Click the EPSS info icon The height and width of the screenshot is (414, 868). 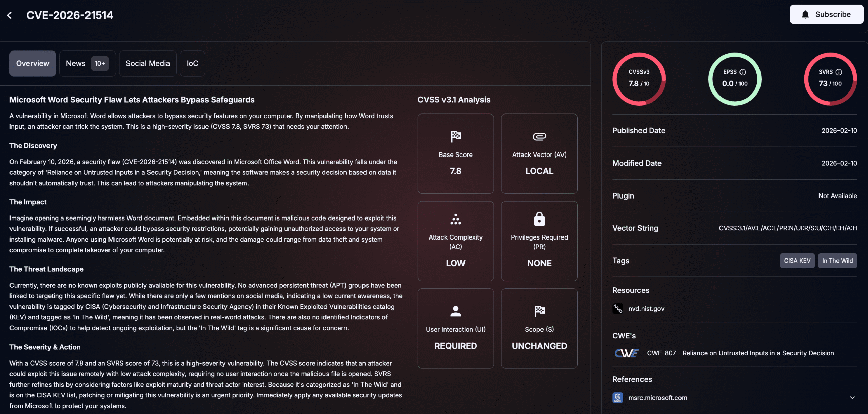tap(743, 72)
